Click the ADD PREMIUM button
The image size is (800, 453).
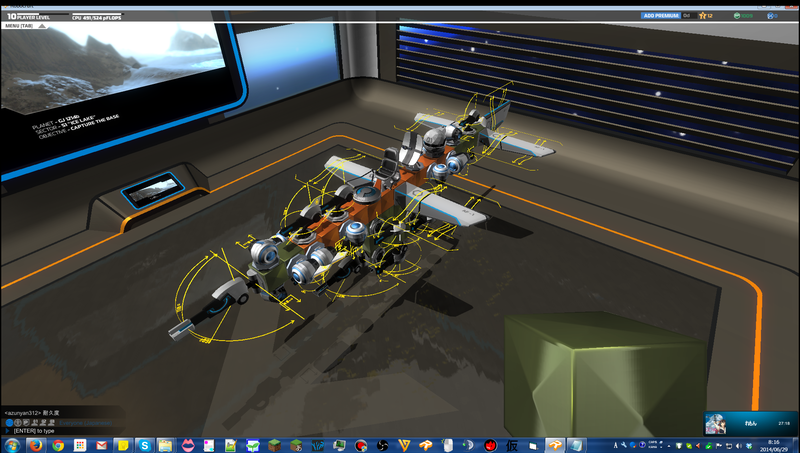pos(660,16)
